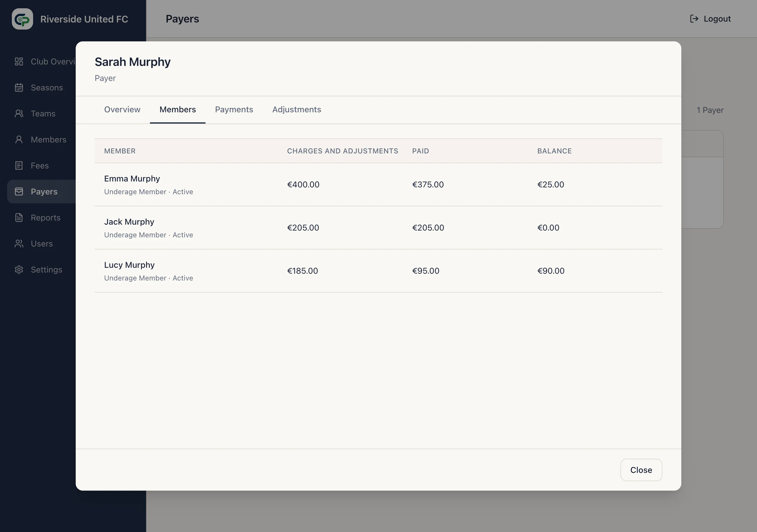Image resolution: width=757 pixels, height=532 pixels.
Task: Click Jack Murphy's €205.00 charges value
Action: pyautogui.click(x=303, y=228)
